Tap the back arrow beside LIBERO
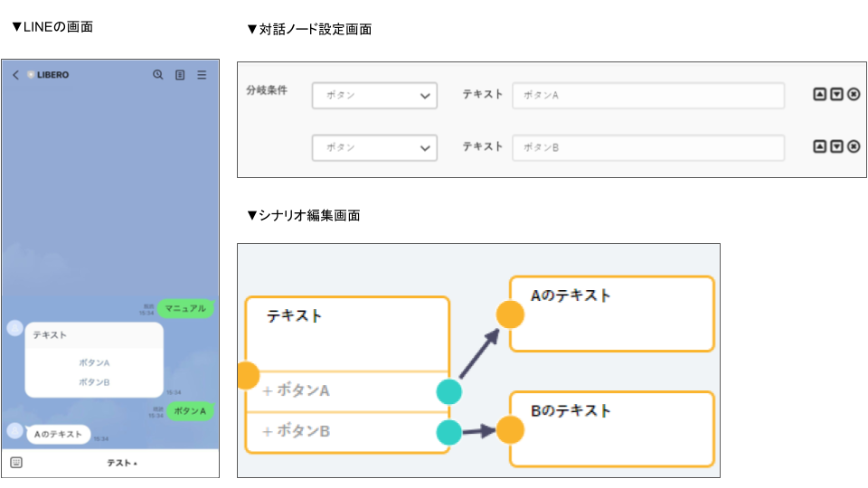868x488 pixels. 15,75
